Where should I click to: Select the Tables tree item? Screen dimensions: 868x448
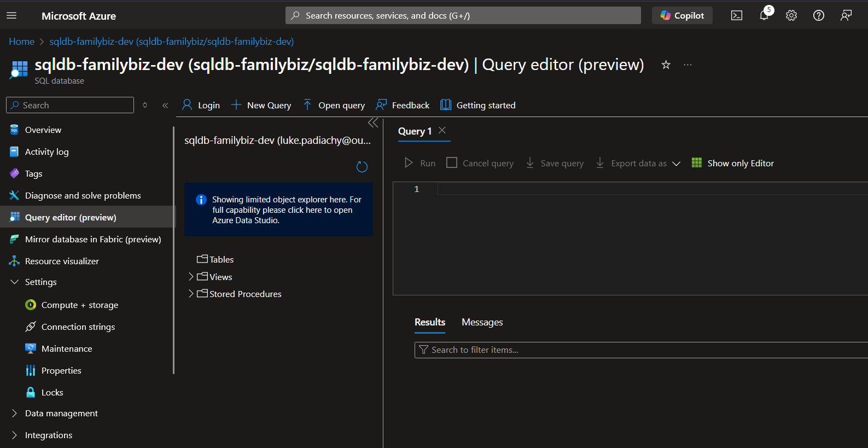click(222, 259)
